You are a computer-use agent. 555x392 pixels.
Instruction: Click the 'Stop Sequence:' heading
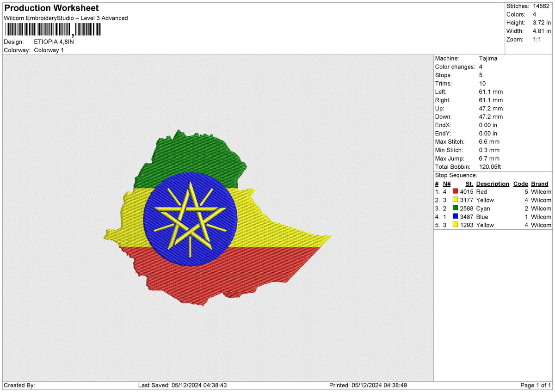pos(456,175)
